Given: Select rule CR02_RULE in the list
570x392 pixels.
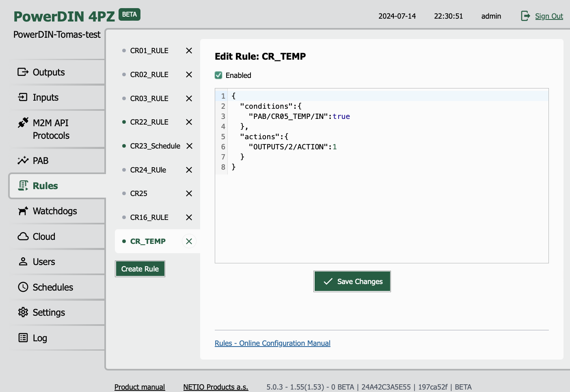Looking at the screenshot, I should [149, 75].
